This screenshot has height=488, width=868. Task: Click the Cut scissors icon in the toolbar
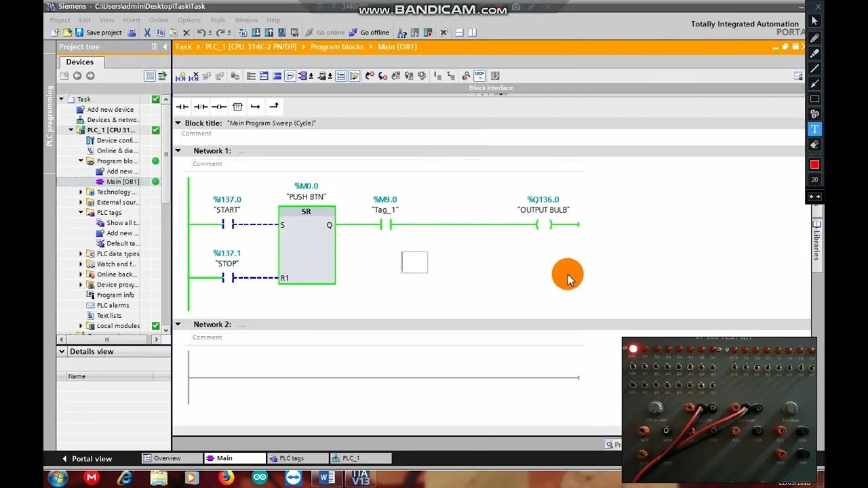147,33
